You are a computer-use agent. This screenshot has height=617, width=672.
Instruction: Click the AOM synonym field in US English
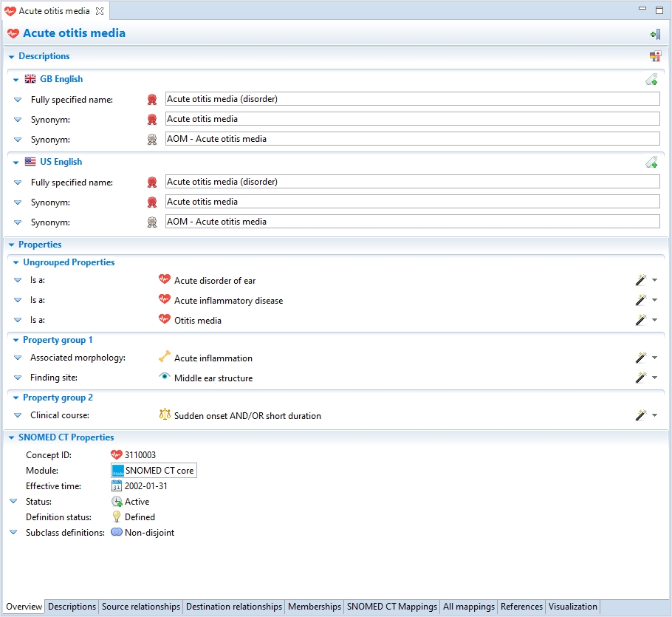[412, 222]
